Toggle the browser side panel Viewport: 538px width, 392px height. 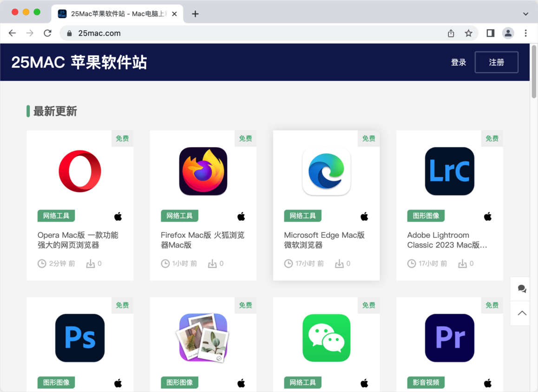click(x=490, y=33)
